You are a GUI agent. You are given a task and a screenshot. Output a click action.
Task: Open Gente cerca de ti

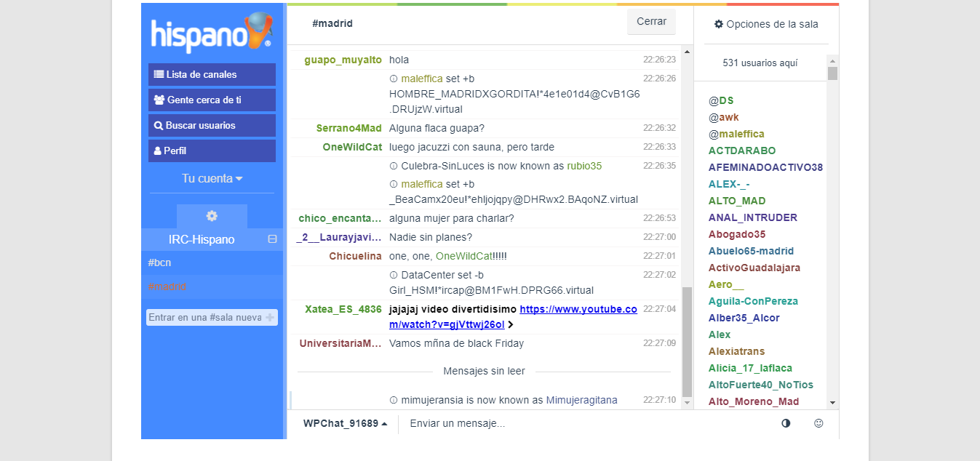pos(212,100)
